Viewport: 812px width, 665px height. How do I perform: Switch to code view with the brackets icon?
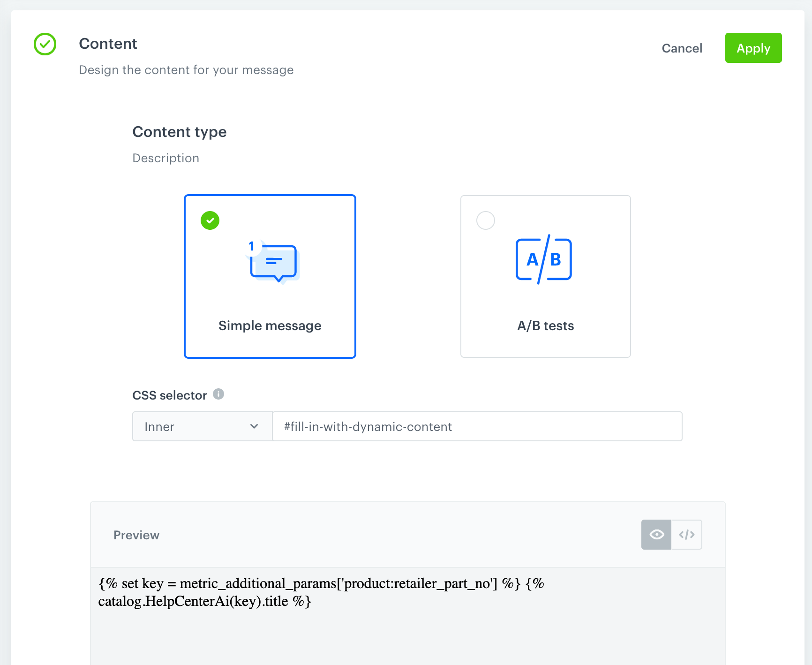[x=687, y=535]
